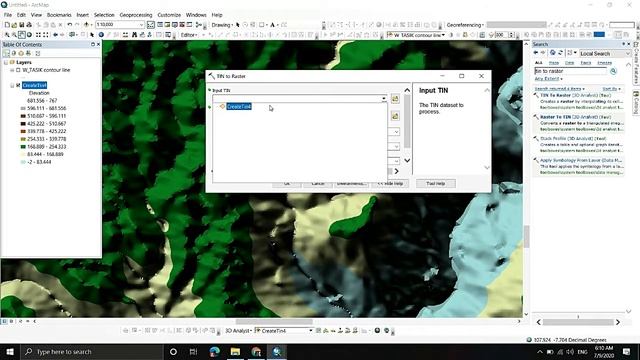
Task: Click the New map document icon
Action: pos(7,25)
